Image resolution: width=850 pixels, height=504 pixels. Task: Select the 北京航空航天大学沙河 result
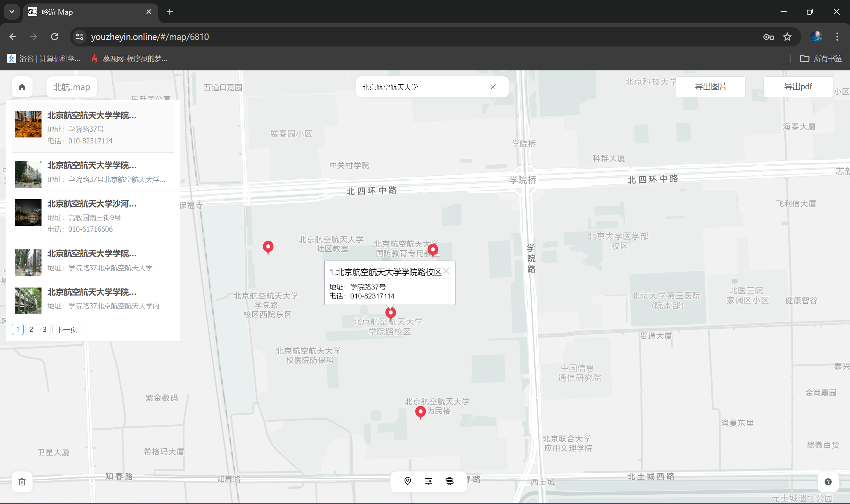tap(93, 216)
